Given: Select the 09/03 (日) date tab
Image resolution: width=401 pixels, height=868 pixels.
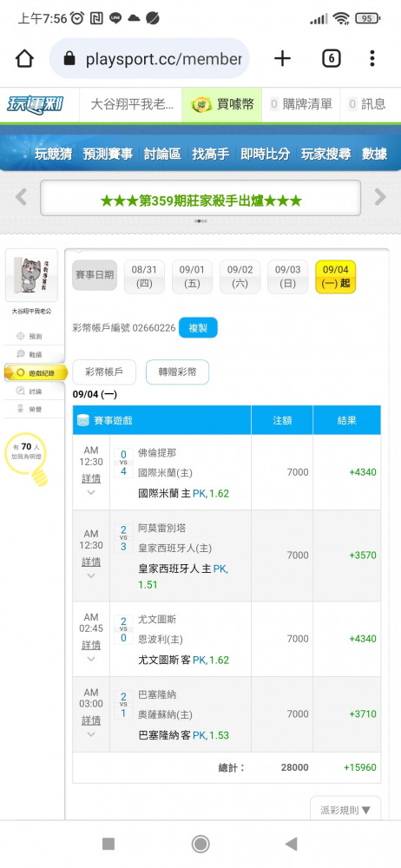Looking at the screenshot, I should pos(288,278).
